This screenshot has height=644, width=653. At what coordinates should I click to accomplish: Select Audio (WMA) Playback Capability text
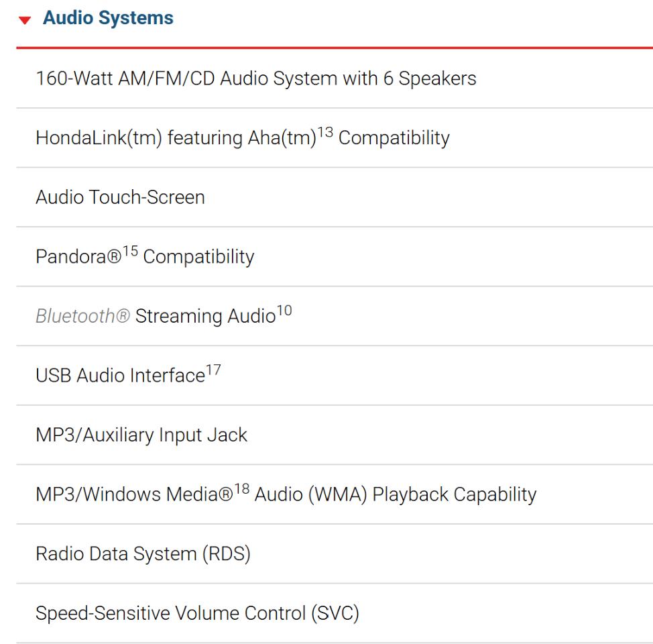[395, 495]
